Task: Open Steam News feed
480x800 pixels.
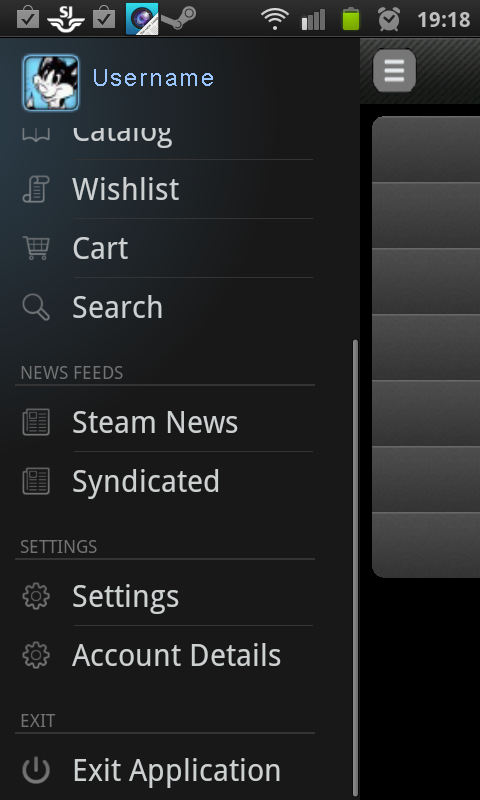Action: [x=164, y=422]
